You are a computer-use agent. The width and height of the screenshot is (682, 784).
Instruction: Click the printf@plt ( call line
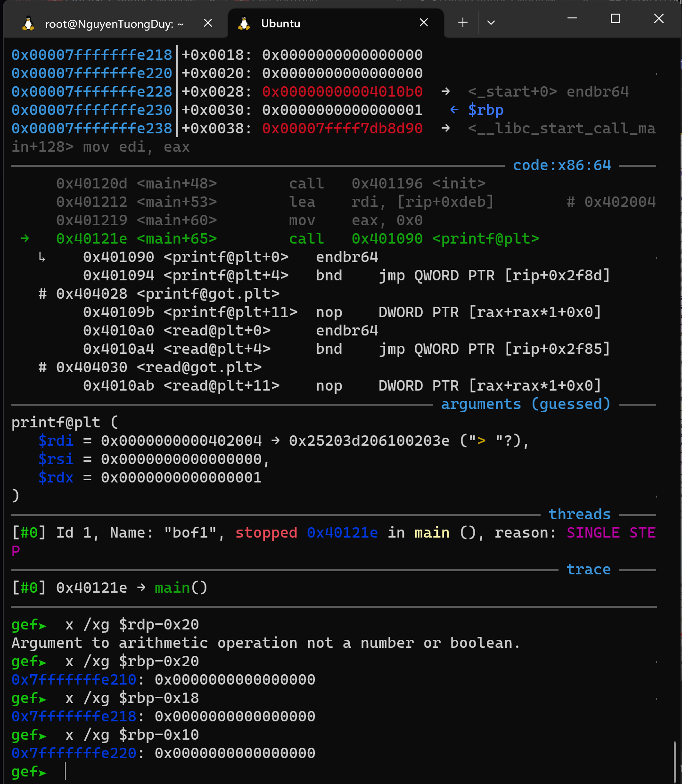coord(65,423)
